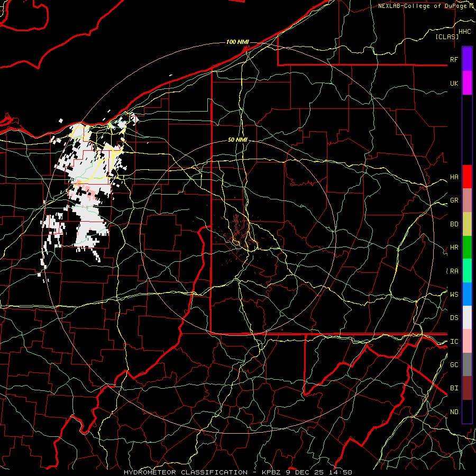This screenshot has height=476, width=476.
Task: Click the BI legend label
Action: [x=454, y=388]
